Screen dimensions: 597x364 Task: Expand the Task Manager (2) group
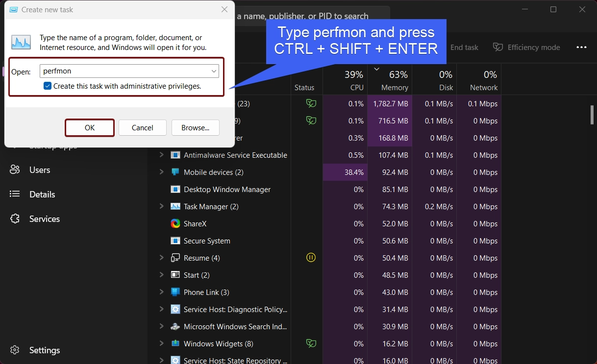point(161,206)
